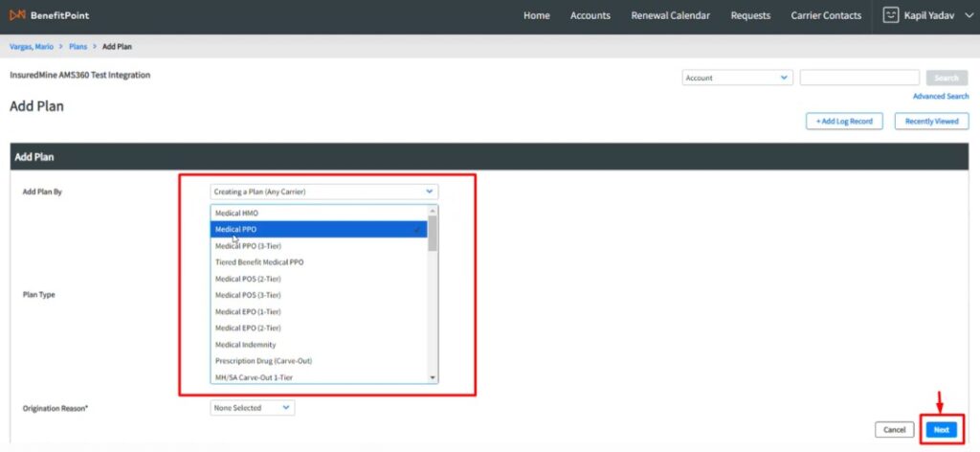Click the search text input field
Screen dimensions: 980x452
click(x=859, y=78)
